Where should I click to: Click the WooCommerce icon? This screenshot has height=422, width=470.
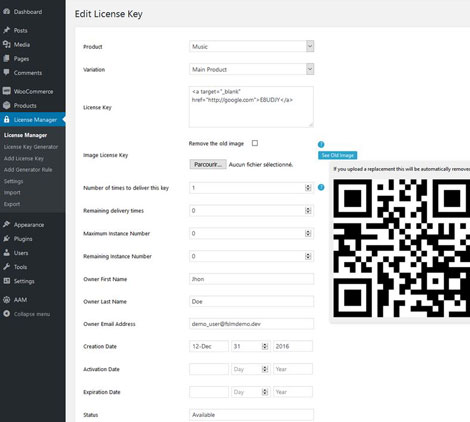(6, 91)
